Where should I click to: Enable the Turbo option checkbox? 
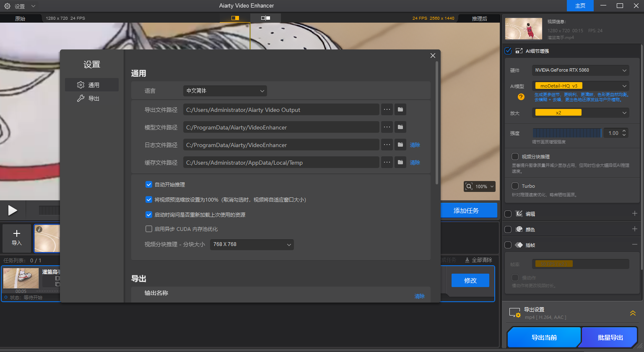click(515, 186)
